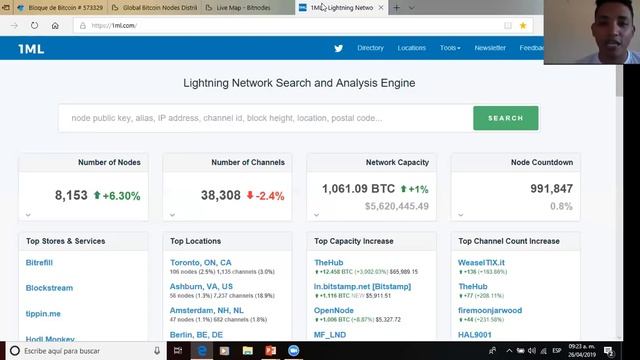Focus the node search input field
The height and width of the screenshot is (360, 640).
click(266, 118)
